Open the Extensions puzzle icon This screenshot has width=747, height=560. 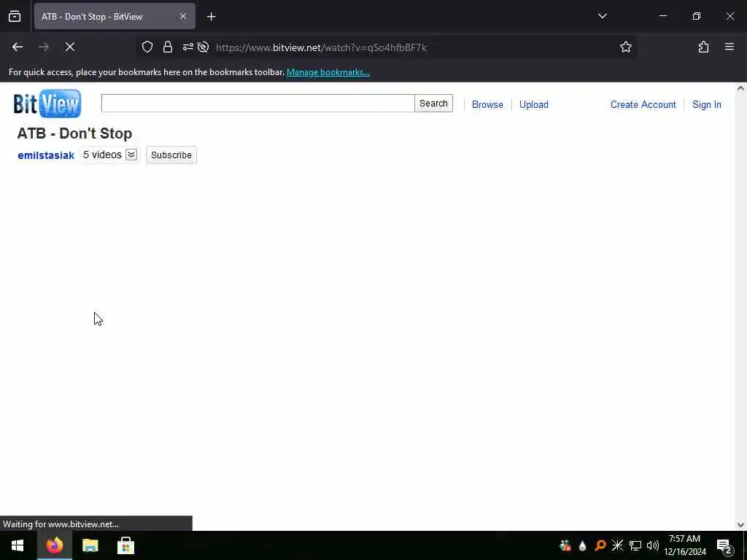[703, 47]
